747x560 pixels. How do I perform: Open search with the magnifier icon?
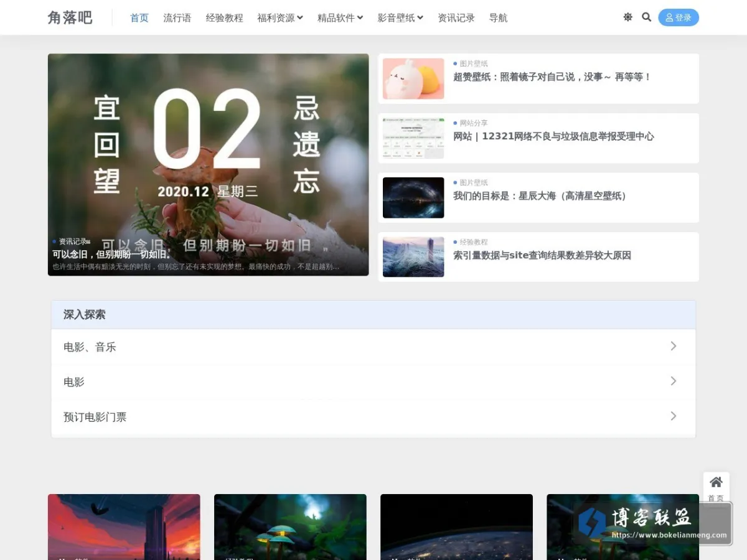click(x=646, y=17)
